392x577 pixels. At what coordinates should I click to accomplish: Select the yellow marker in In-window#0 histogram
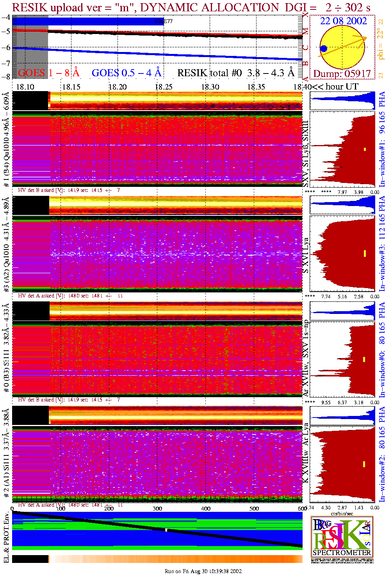tap(364, 359)
